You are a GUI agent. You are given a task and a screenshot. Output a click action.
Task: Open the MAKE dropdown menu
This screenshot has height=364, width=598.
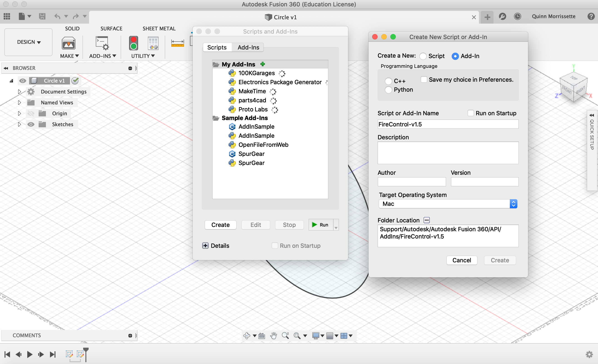click(70, 56)
